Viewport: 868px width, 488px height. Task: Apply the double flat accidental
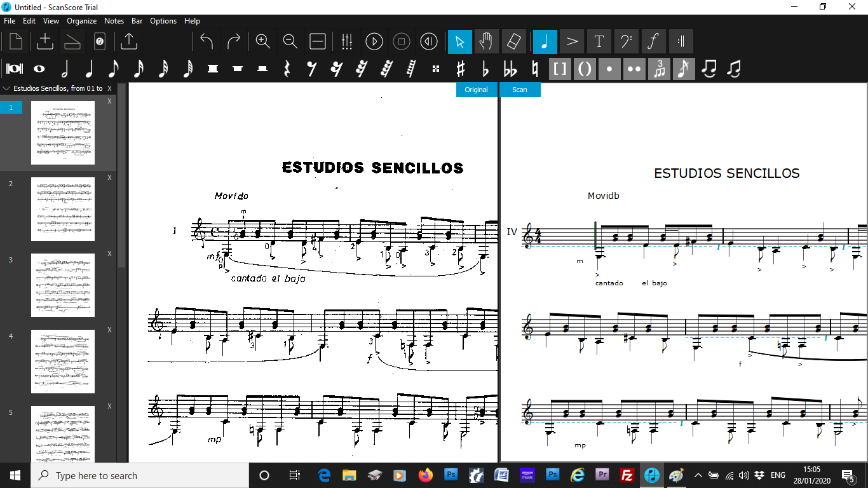pyautogui.click(x=510, y=69)
